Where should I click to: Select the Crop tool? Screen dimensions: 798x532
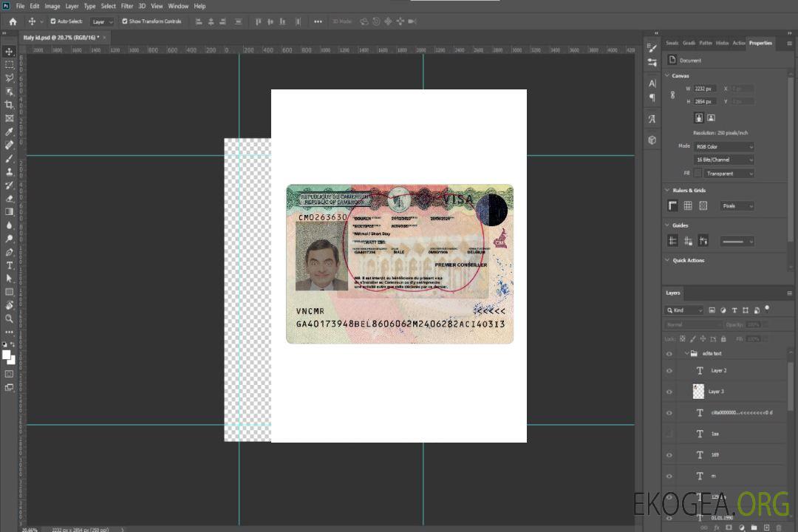coord(9,105)
